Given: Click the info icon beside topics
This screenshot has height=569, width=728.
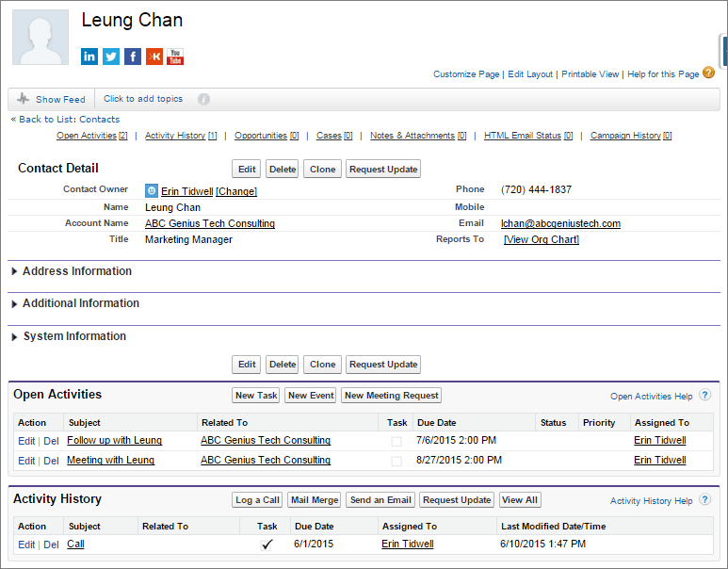Looking at the screenshot, I should click(x=203, y=99).
